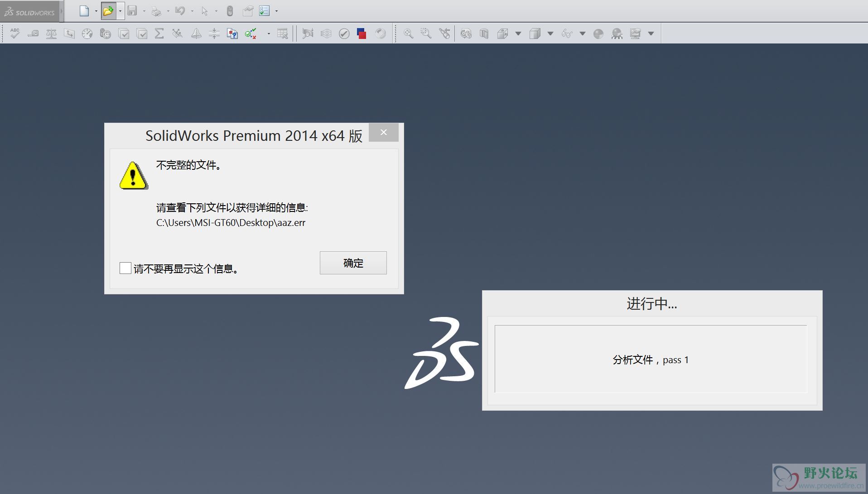Click the Design Checker icon
The height and width of the screenshot is (494, 868).
[251, 34]
